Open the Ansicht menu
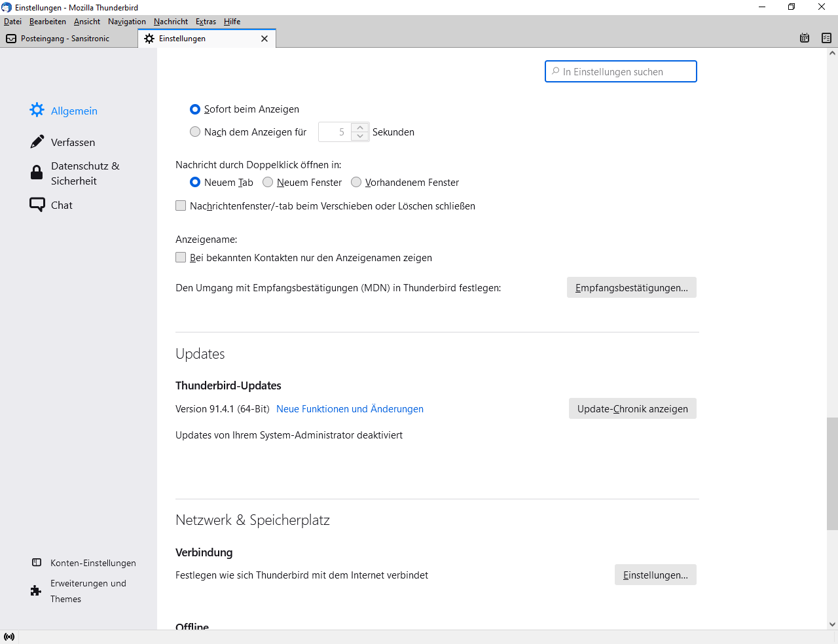 pos(87,22)
